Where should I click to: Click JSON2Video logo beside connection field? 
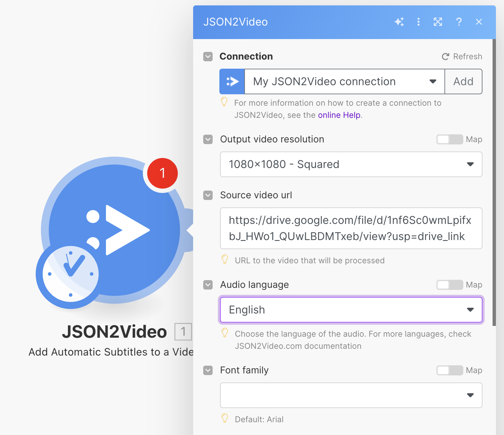pyautogui.click(x=232, y=81)
